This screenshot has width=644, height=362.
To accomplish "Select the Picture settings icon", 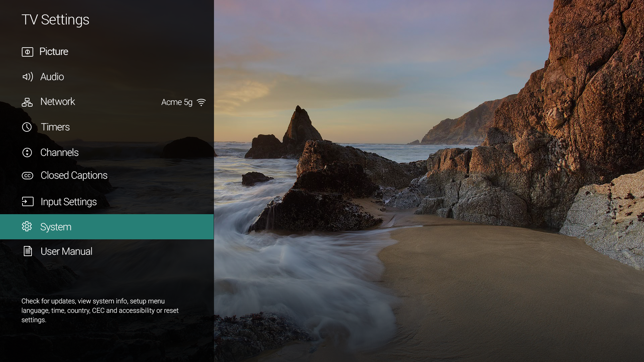I will [28, 51].
